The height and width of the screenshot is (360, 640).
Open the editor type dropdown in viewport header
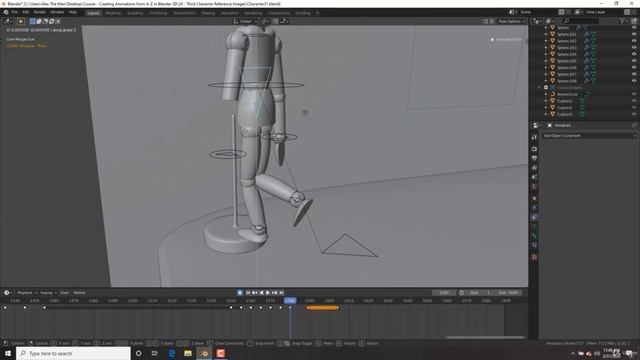point(8,21)
